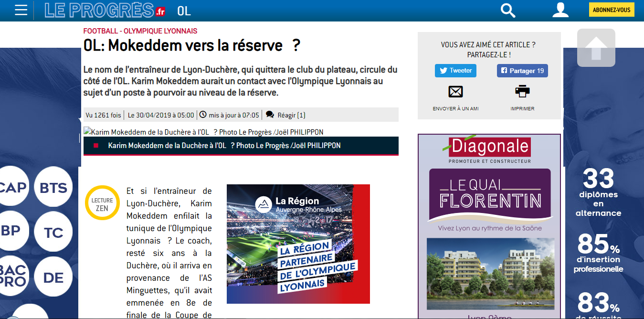
Task: Click the photo caption bar with red square
Action: 241,146
